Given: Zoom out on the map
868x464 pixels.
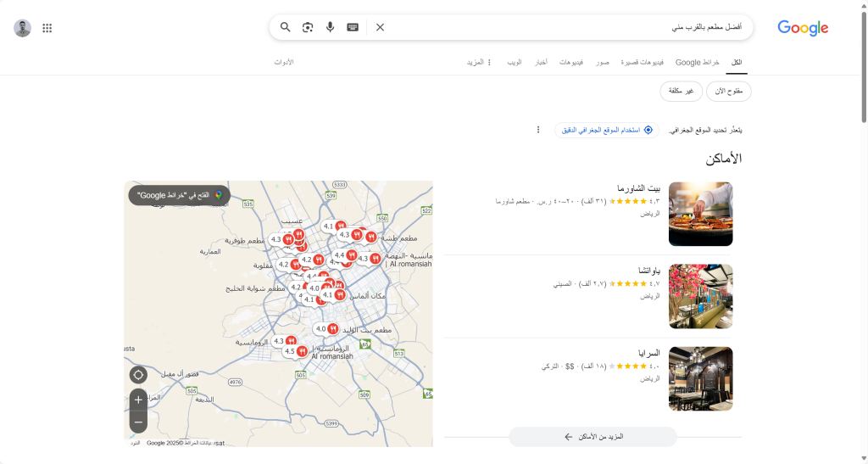Looking at the screenshot, I should pos(138,422).
